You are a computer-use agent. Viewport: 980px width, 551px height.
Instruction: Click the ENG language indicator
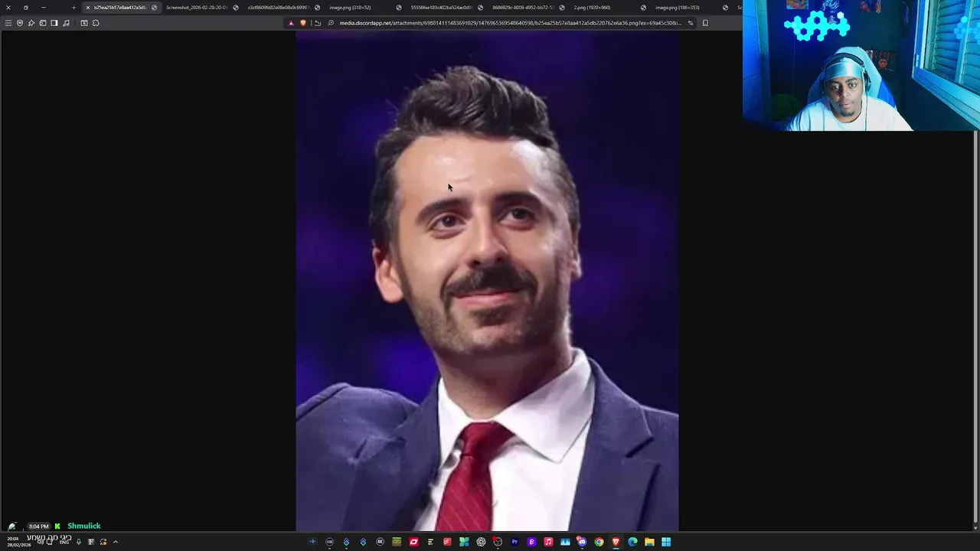tap(64, 543)
